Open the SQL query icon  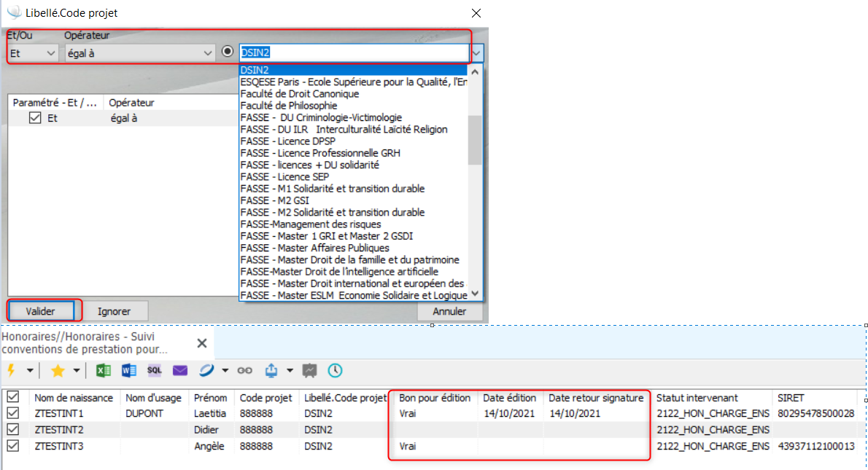coord(155,370)
